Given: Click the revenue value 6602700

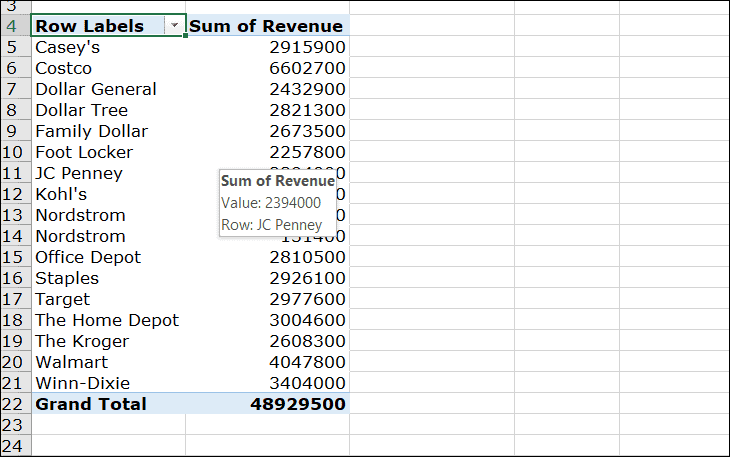Looking at the screenshot, I should (307, 68).
